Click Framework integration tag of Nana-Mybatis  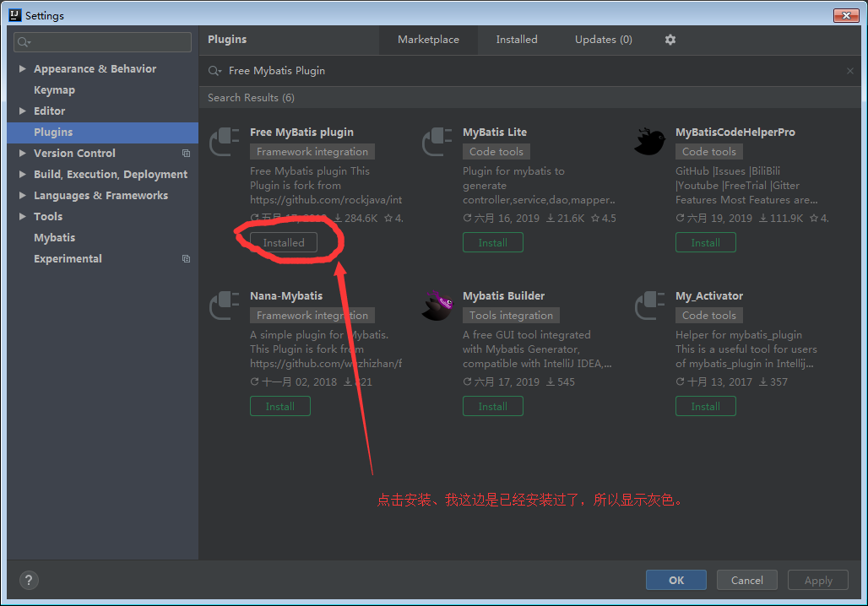pos(312,316)
